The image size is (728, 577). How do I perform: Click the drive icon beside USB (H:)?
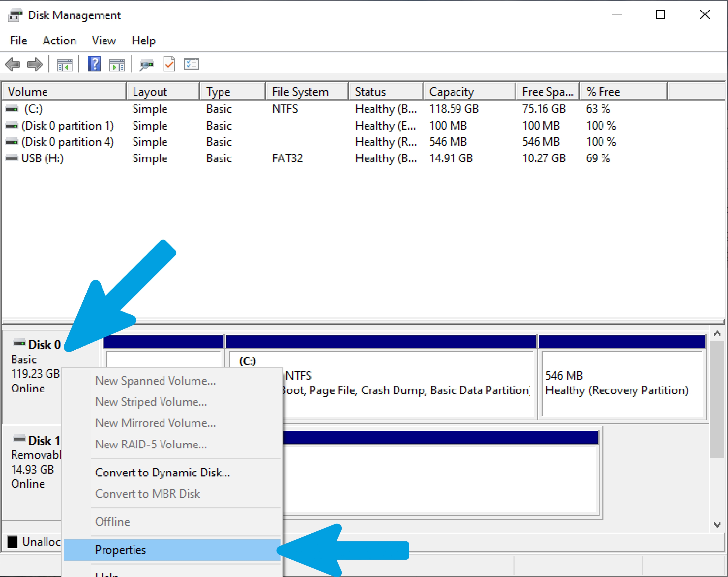12,158
